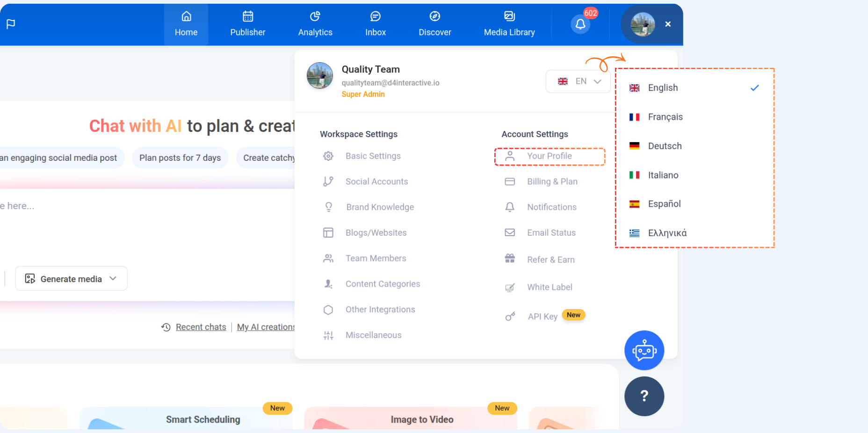Click the AI chat text input area

pos(147,224)
